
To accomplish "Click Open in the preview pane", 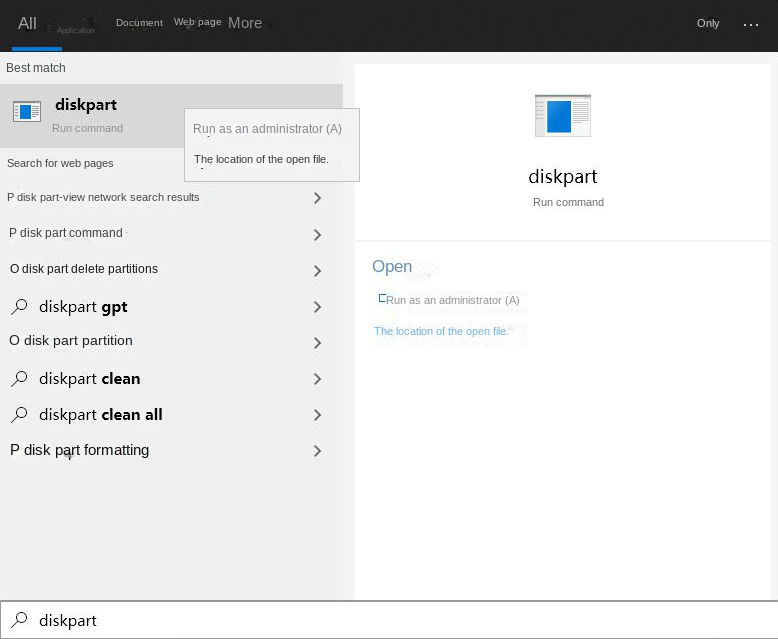I will [x=392, y=266].
